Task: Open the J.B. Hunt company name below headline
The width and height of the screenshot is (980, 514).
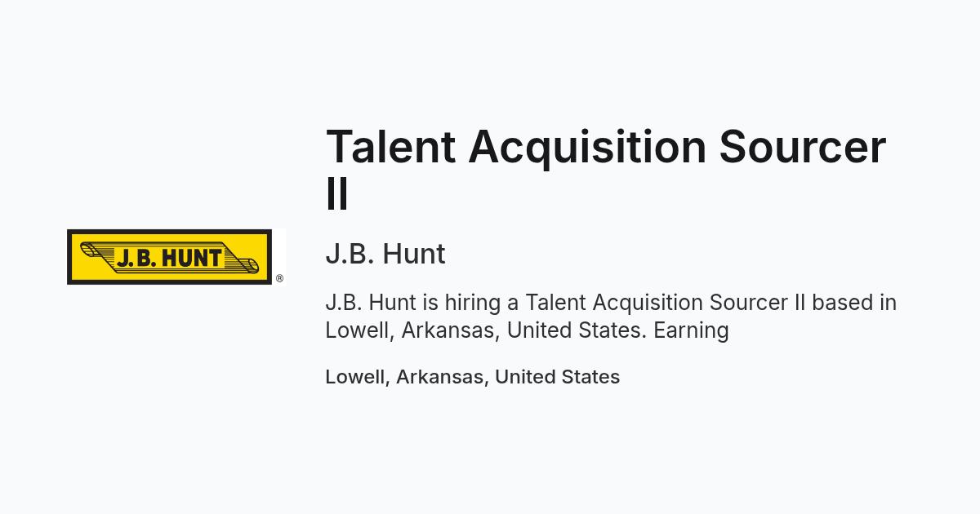Action: (385, 254)
